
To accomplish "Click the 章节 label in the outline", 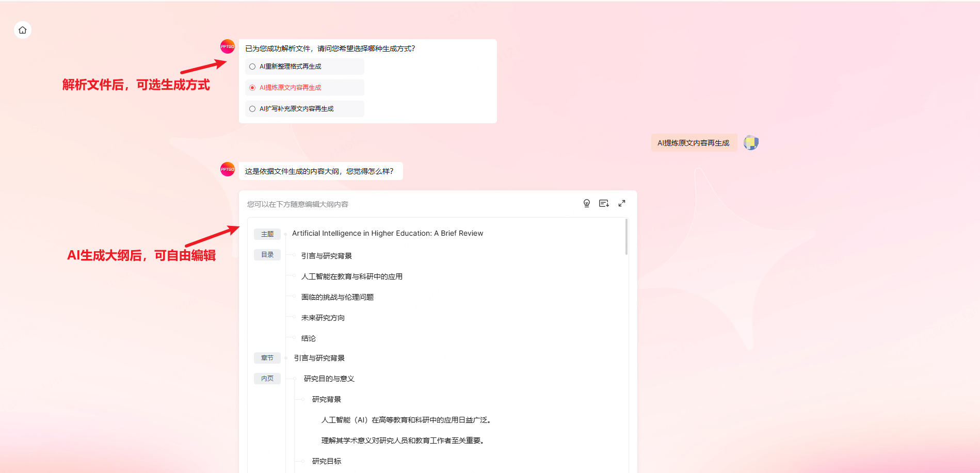I will coord(267,357).
